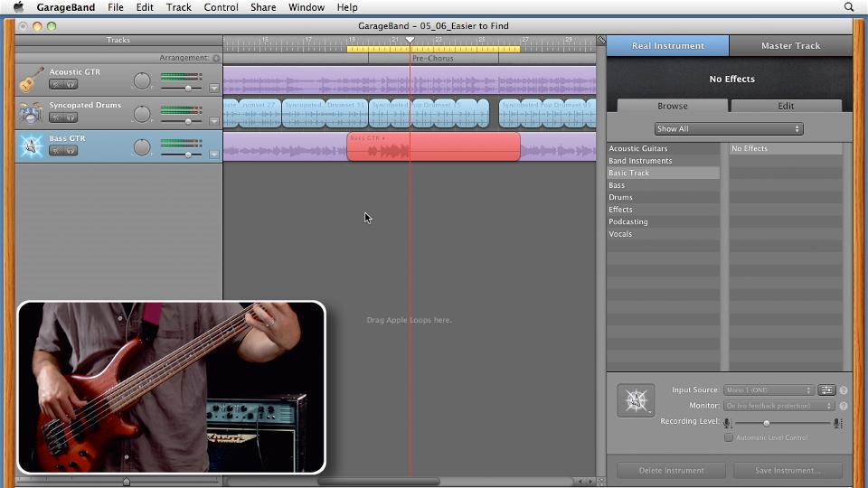Select Drums category in instrument list
The image size is (868, 488).
[663, 197]
